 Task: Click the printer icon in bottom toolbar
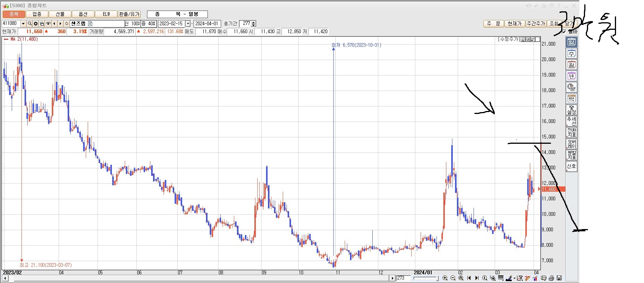551,278
